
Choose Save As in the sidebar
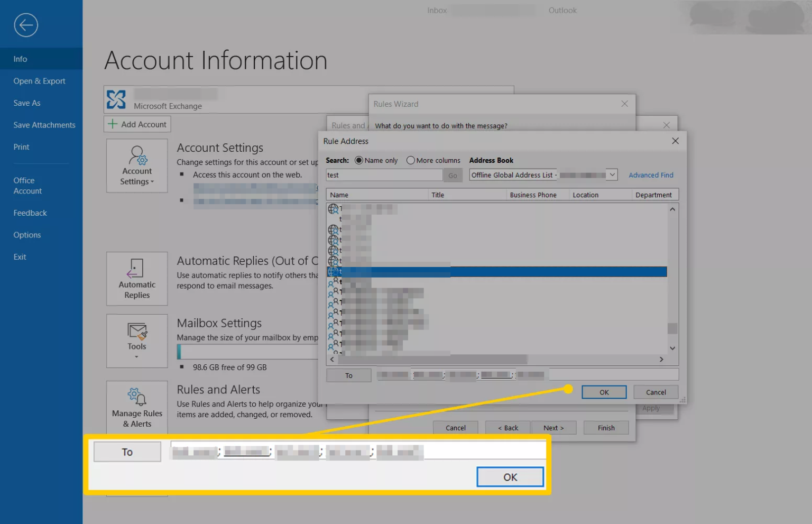pyautogui.click(x=27, y=103)
